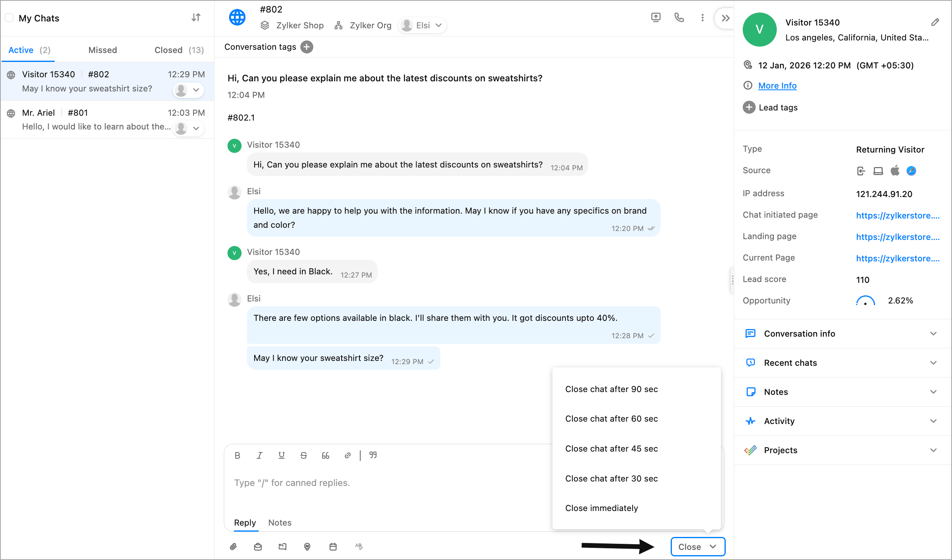The image size is (952, 560).
Task: Click the attachment paperclip icon
Action: pyautogui.click(x=233, y=547)
